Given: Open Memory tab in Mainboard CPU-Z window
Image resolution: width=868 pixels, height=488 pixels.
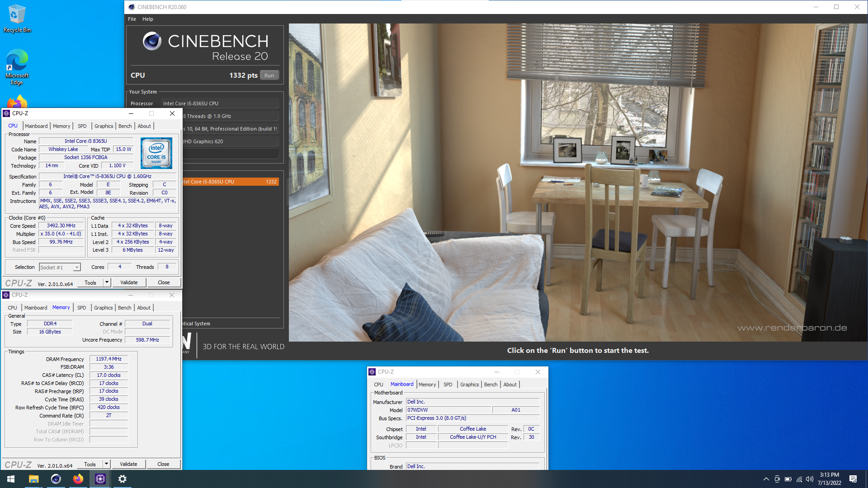Looking at the screenshot, I should coord(427,385).
